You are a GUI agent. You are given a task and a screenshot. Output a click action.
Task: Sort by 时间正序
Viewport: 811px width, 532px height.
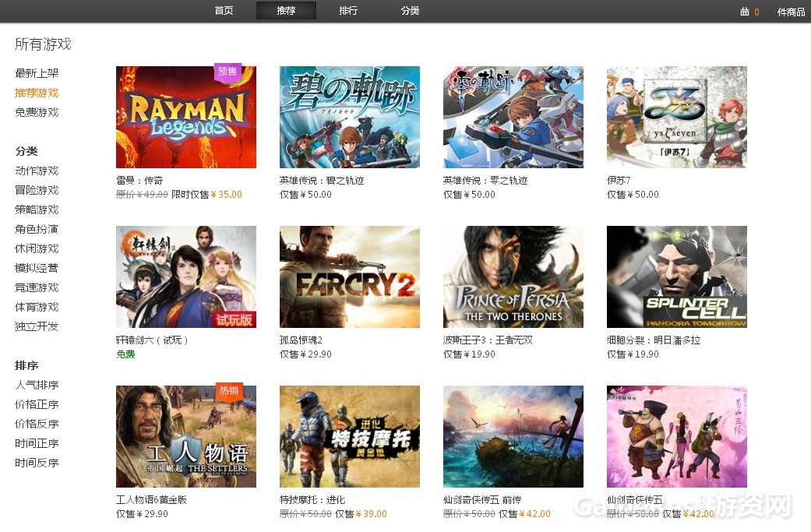(x=37, y=443)
